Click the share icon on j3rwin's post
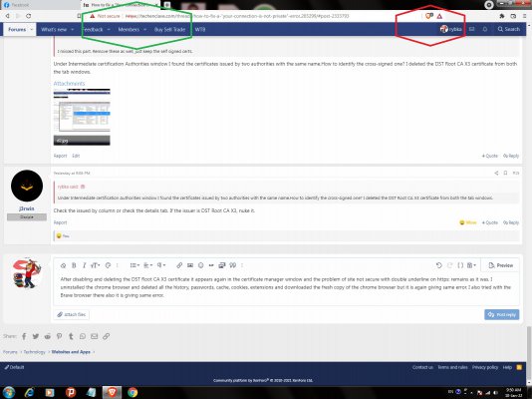 pos(496,174)
